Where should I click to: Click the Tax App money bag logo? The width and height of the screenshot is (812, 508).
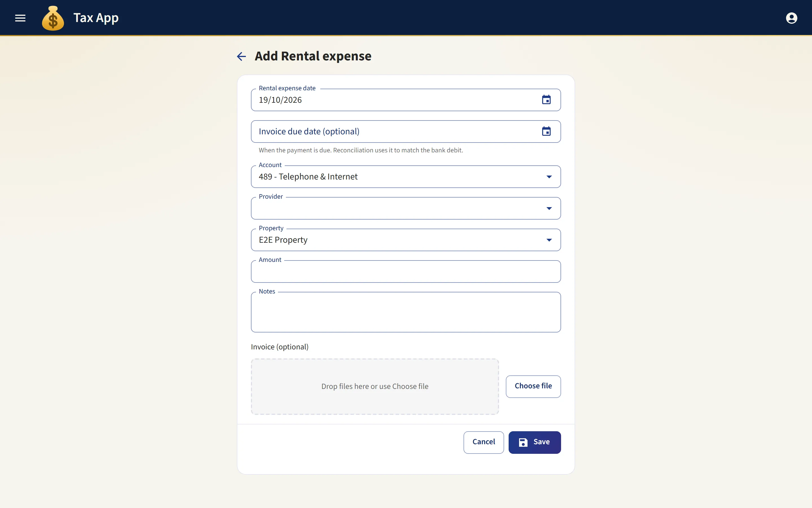[x=53, y=18]
